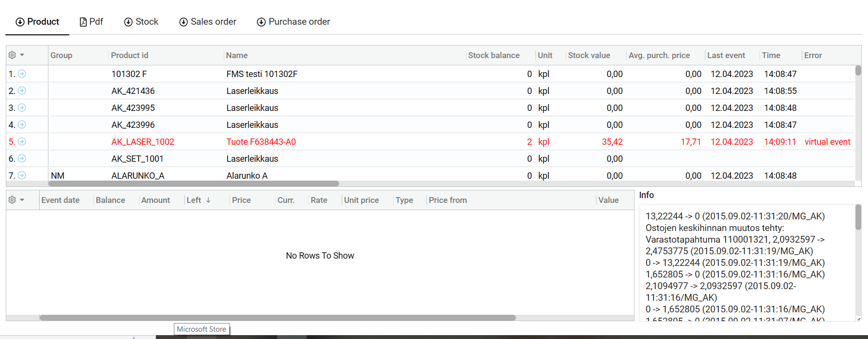The height and width of the screenshot is (339, 868).
Task: Click the arrow icon on row 6
Action: point(22,158)
